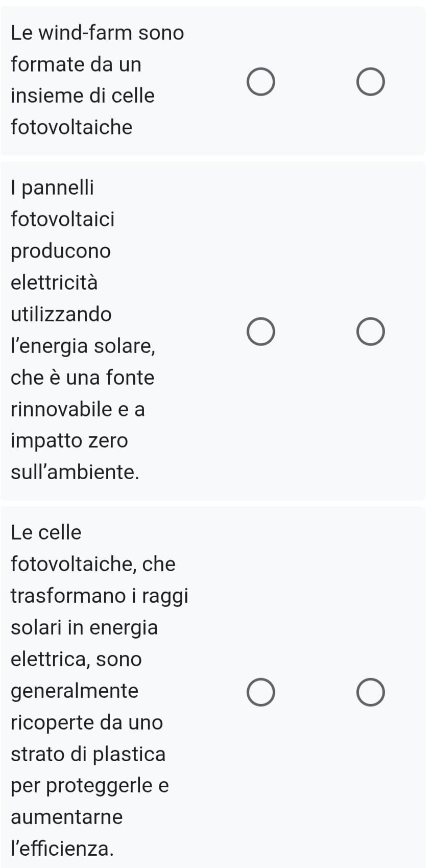Click the 'insieme di celle' text line
434x868 pixels.
click(x=82, y=96)
